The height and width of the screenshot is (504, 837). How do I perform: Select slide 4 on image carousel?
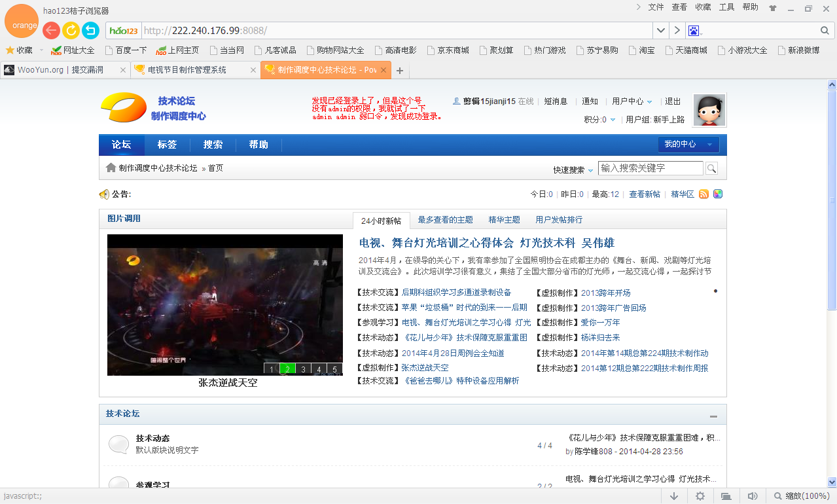tap(319, 369)
